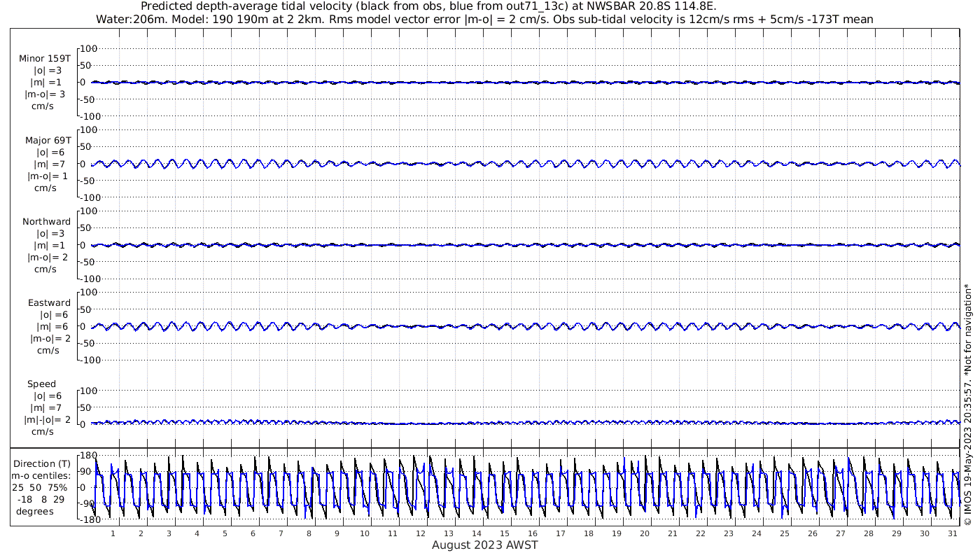The width and height of the screenshot is (980, 560).
Task: Click the 'm-o centiles:' text
Action: (41, 475)
